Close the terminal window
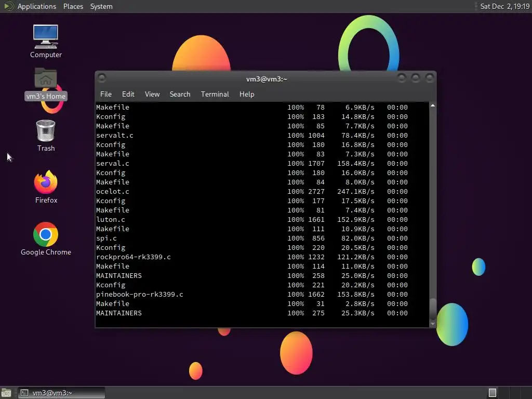This screenshot has width=532, height=399. pyautogui.click(x=430, y=78)
